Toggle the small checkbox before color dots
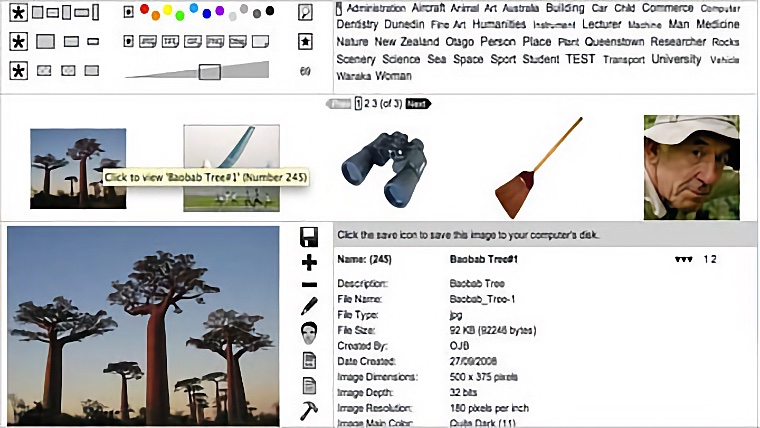Image resolution: width=760 pixels, height=428 pixels. [x=128, y=13]
